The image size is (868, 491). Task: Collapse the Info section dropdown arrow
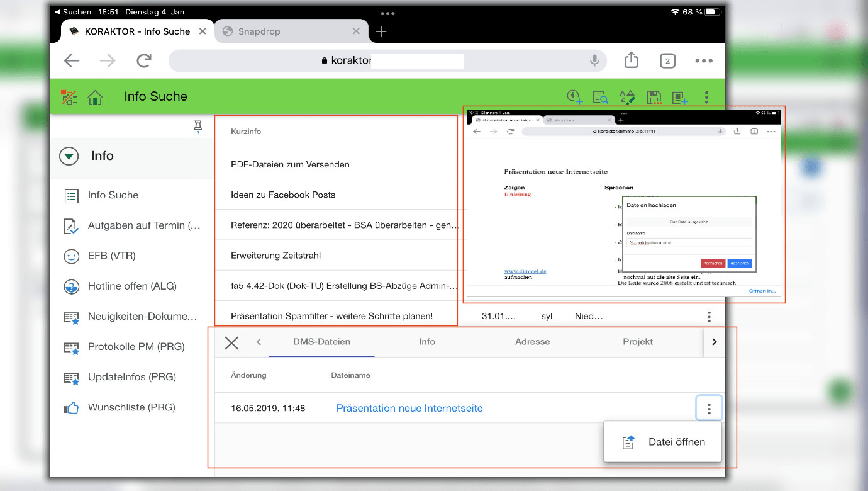(x=69, y=156)
